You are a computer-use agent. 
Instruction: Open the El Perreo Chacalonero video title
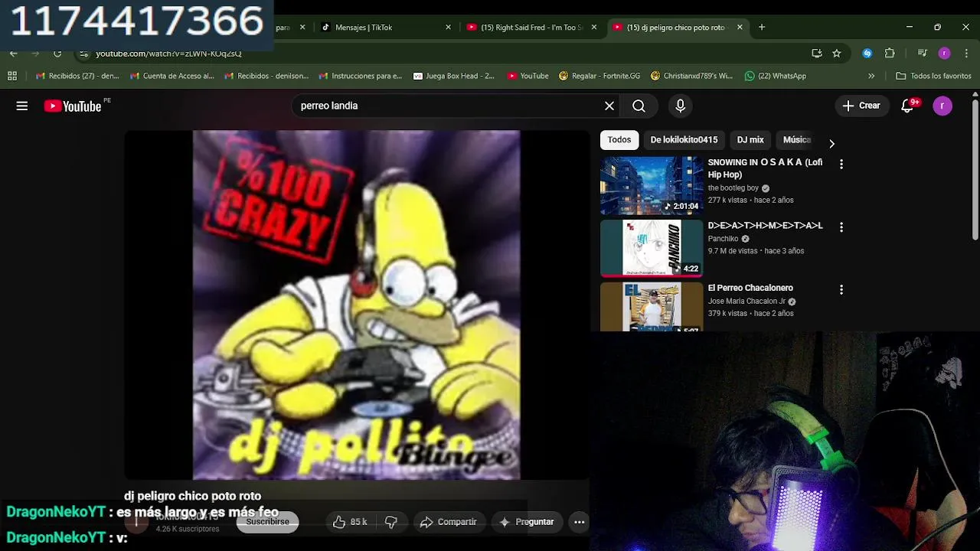coord(750,289)
